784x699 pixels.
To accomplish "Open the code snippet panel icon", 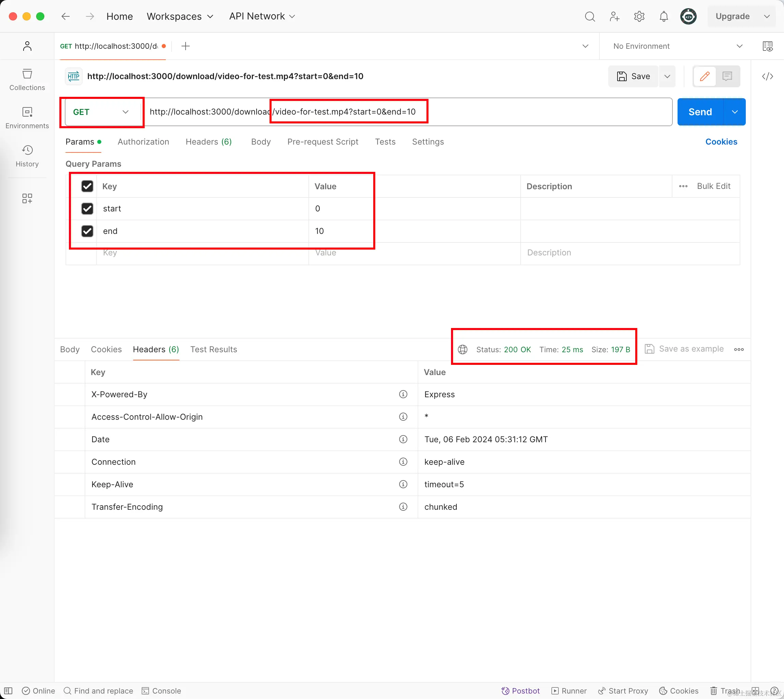I will pos(768,76).
